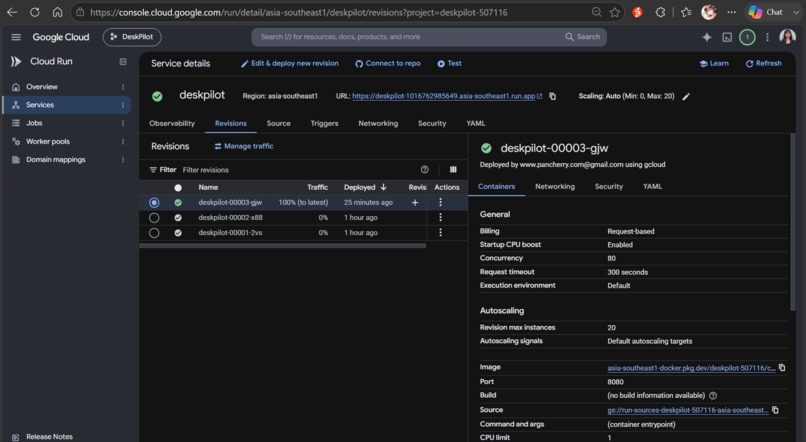The image size is (806, 442).
Task: Open the Worker pools item's three-dot menu
Action: coord(123,141)
